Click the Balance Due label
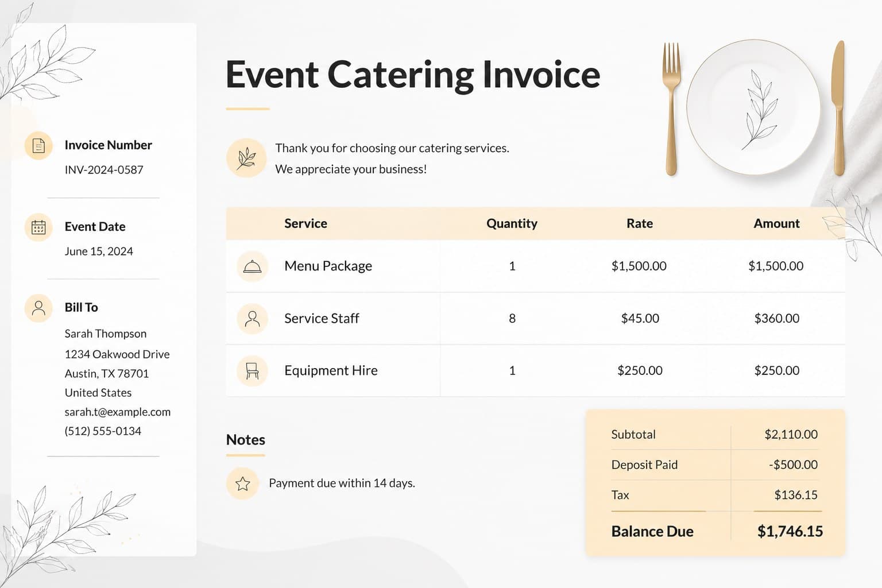 coord(652,532)
